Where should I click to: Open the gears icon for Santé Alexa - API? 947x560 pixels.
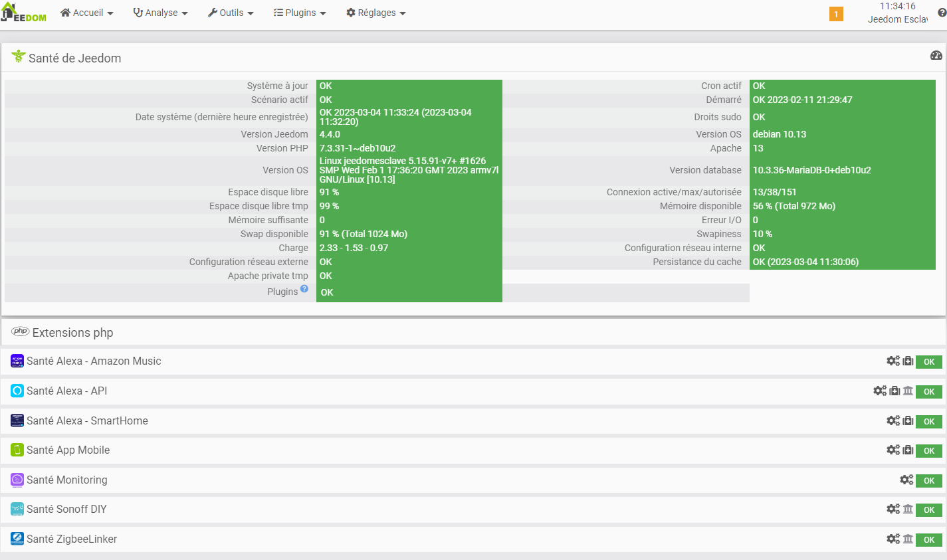(881, 391)
